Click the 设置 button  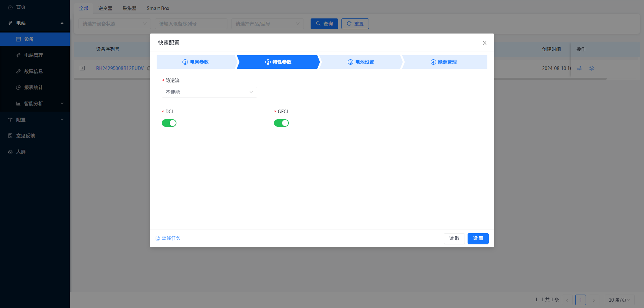(x=478, y=239)
